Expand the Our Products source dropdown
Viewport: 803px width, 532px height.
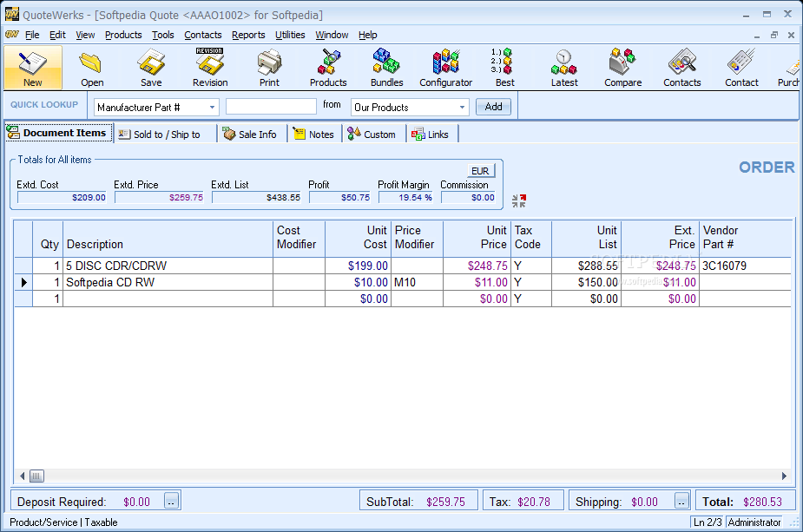point(462,107)
